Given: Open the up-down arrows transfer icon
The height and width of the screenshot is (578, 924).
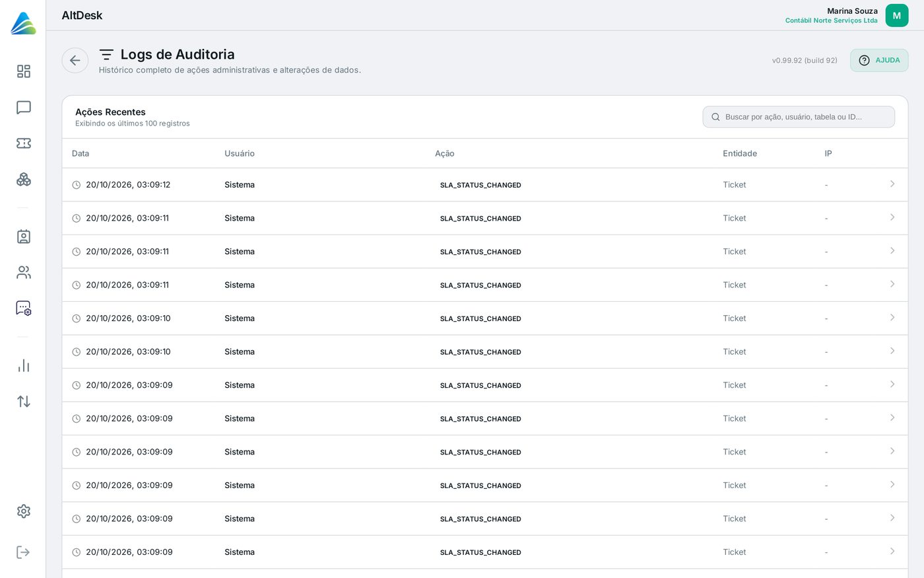Looking at the screenshot, I should click(24, 402).
